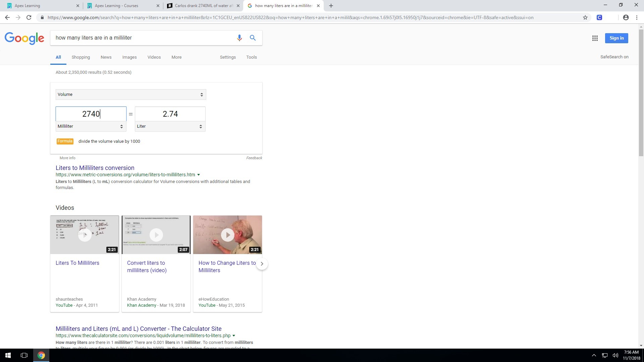Open the Videos search tab
Screen dimensions: 644x362
tap(154, 57)
